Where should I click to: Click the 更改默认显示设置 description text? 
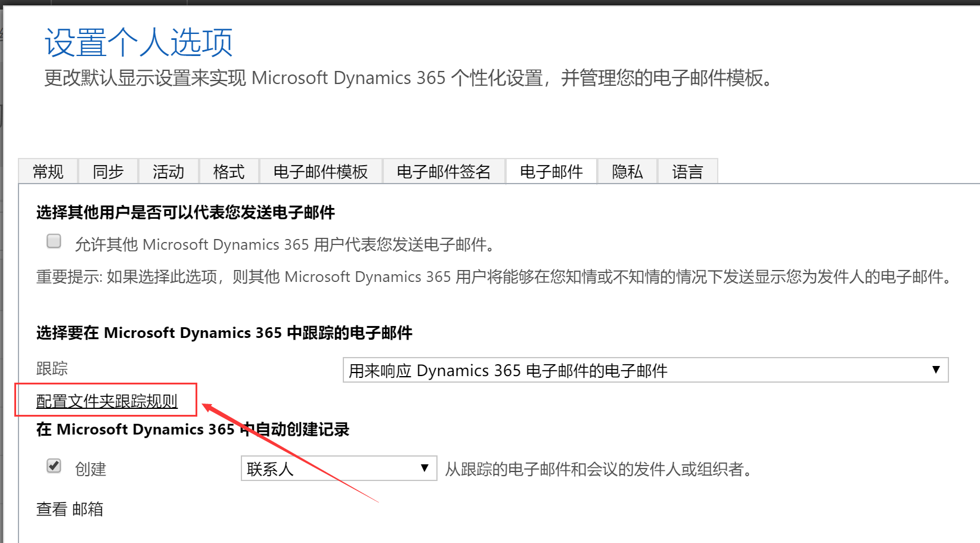coord(409,78)
